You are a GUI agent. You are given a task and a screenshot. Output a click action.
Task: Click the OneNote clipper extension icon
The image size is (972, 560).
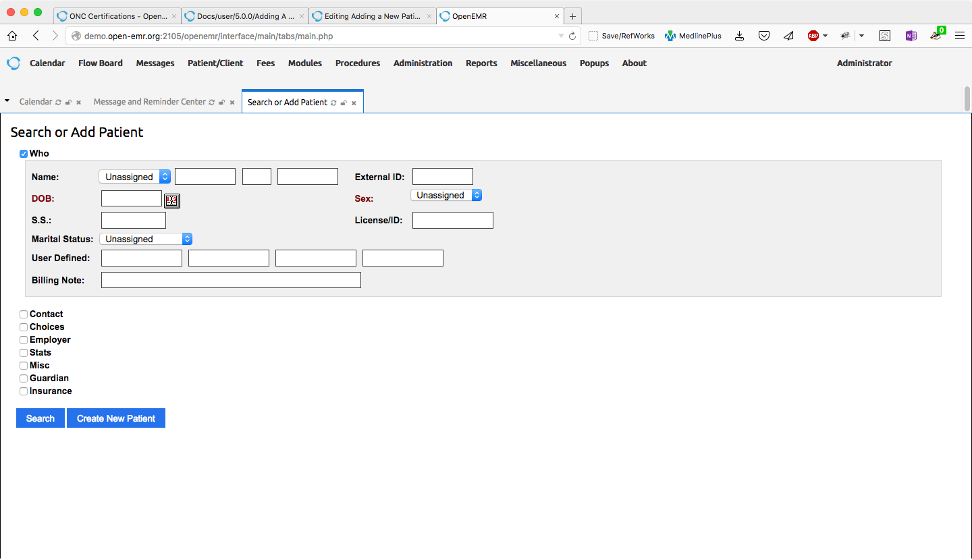(911, 36)
